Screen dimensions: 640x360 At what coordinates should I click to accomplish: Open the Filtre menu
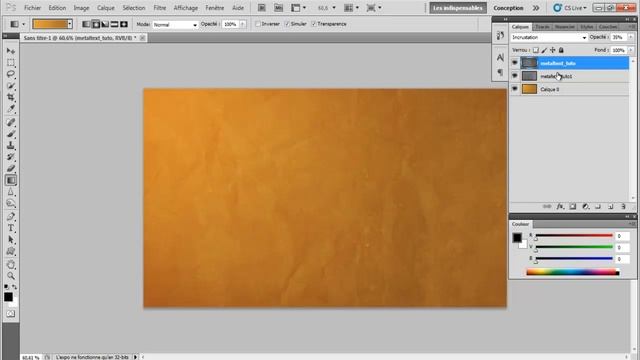tap(160, 8)
